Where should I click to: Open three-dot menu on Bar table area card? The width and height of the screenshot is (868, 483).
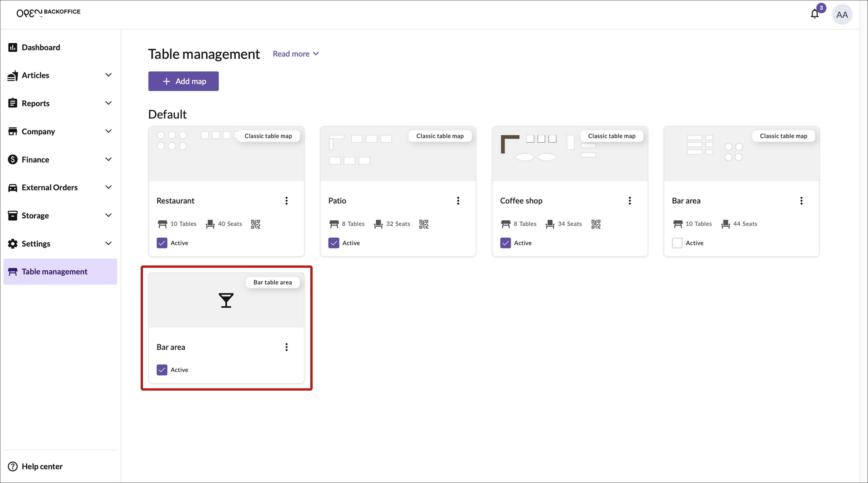tap(286, 347)
